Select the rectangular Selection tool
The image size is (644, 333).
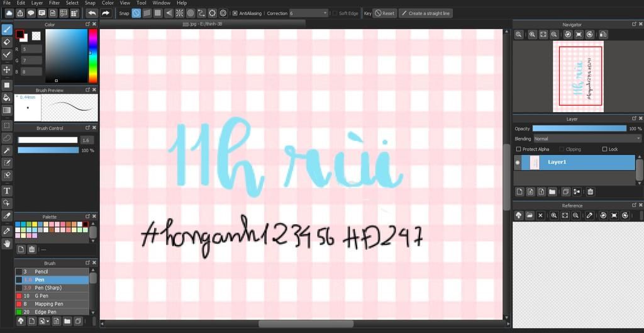click(x=6, y=125)
